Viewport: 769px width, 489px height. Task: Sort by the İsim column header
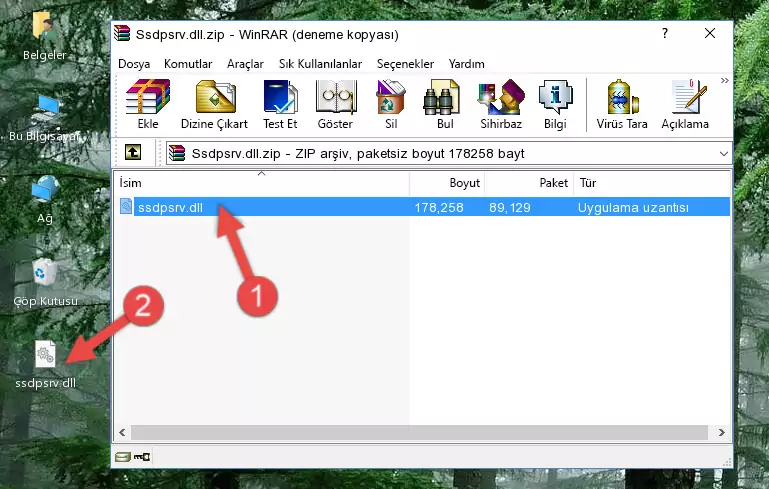(262, 183)
